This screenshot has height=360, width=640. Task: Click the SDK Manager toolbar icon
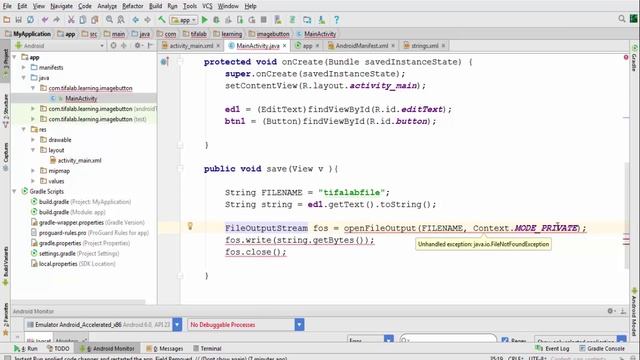[x=322, y=20]
